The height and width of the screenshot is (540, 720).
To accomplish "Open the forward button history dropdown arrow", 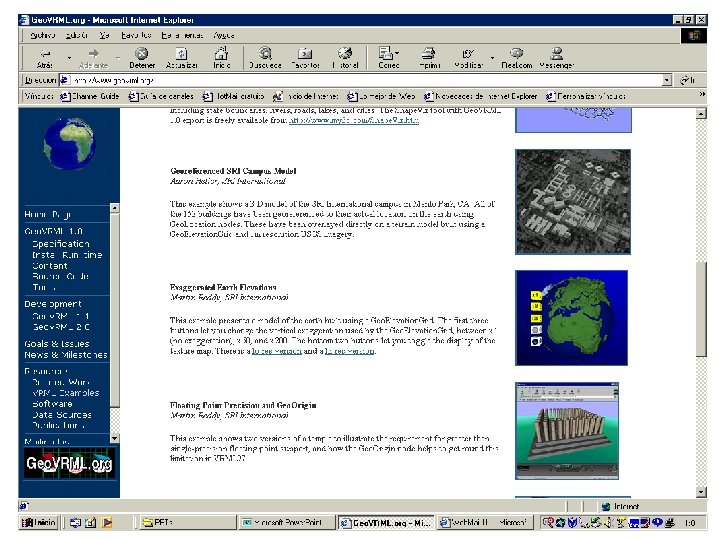I will pyautogui.click(x=118, y=58).
